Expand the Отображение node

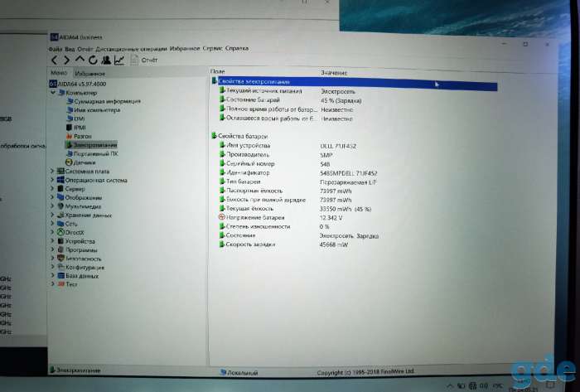[52, 197]
